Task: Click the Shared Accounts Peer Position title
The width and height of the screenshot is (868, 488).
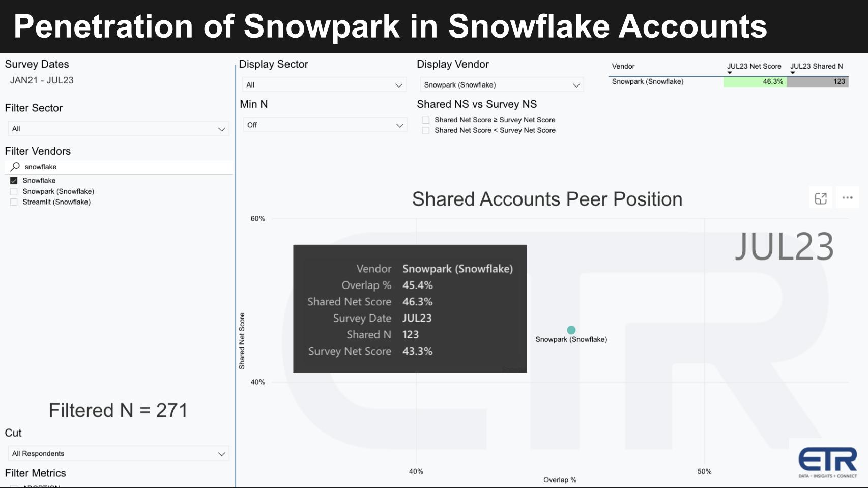Action: tap(547, 199)
